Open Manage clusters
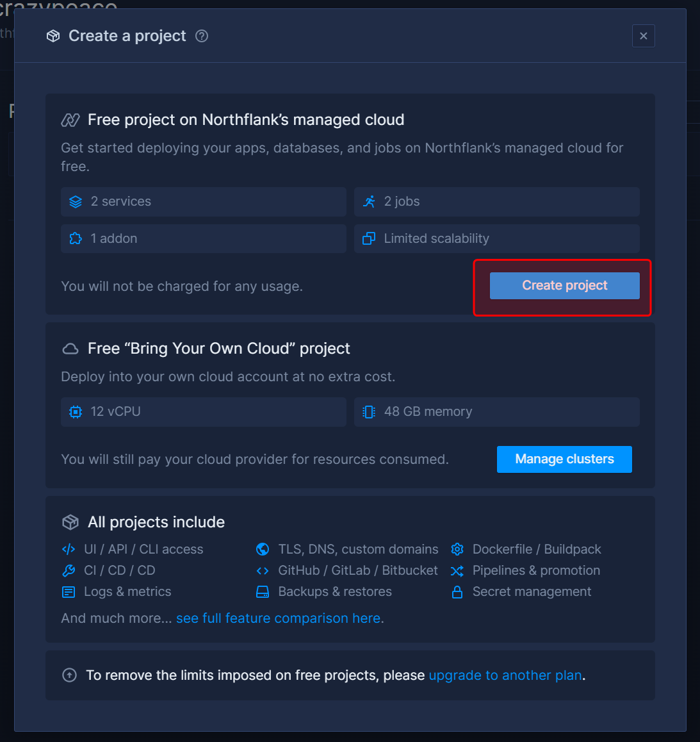The image size is (700, 742). coord(564,459)
